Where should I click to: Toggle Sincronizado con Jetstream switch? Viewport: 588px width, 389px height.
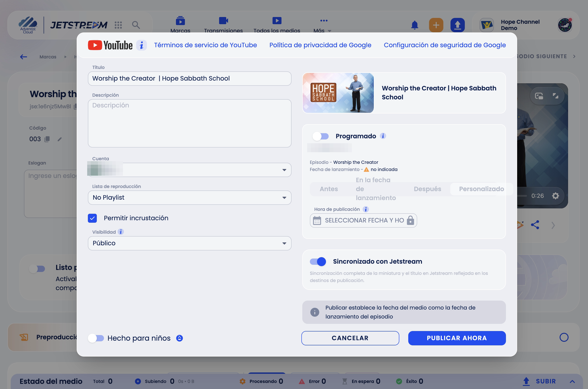click(x=318, y=261)
